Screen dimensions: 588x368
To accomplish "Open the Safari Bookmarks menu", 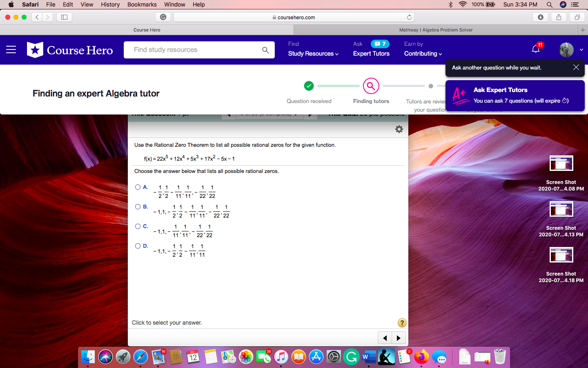I will 142,4.
